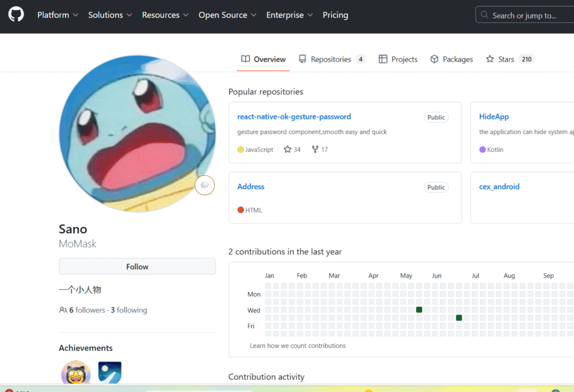574x392 pixels.
Task: Open the second achievement badge with blue background
Action: [110, 373]
